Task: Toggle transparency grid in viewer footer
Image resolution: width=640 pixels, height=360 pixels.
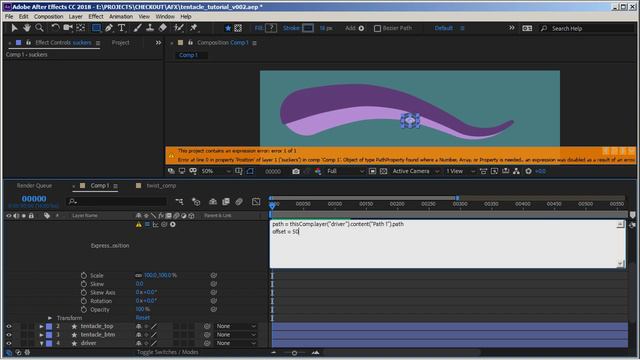Action: [x=384, y=171]
